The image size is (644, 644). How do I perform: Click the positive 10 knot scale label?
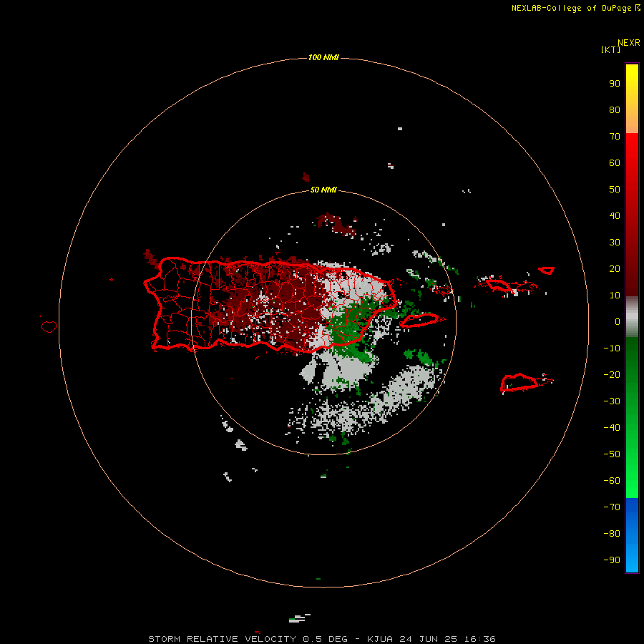pos(615,296)
